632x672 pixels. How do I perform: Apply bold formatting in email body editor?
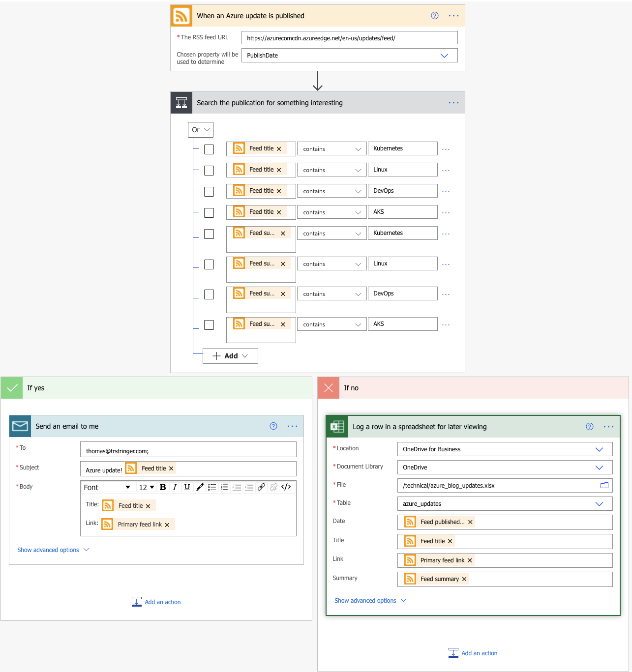163,487
